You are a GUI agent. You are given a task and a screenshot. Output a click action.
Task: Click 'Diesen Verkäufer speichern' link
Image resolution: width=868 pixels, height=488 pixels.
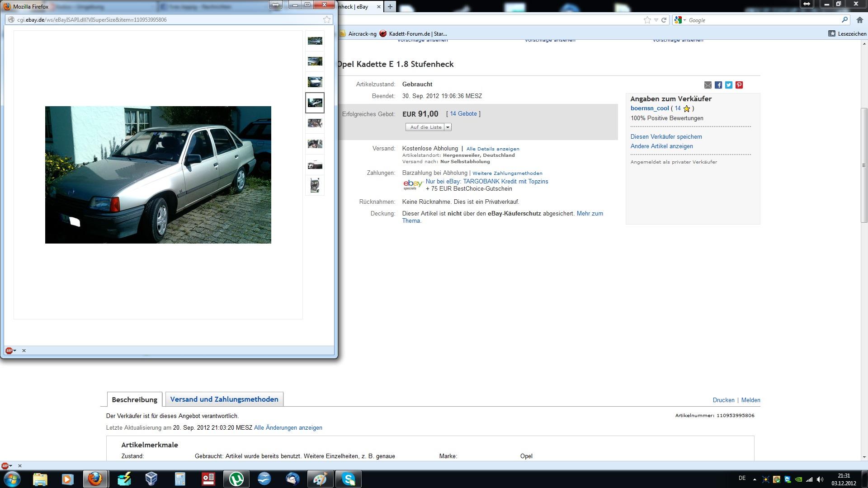pyautogui.click(x=666, y=136)
